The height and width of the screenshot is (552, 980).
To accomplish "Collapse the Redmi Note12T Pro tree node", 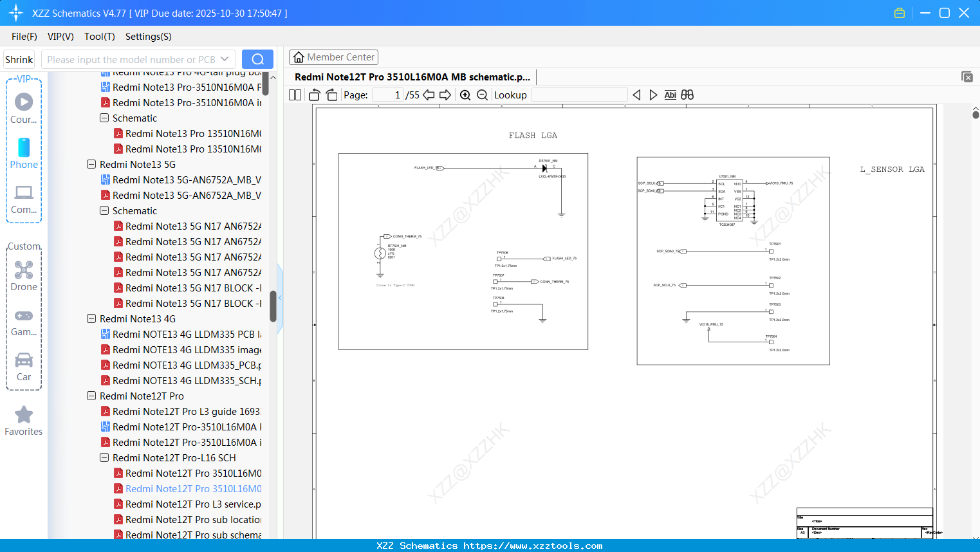I will point(91,396).
